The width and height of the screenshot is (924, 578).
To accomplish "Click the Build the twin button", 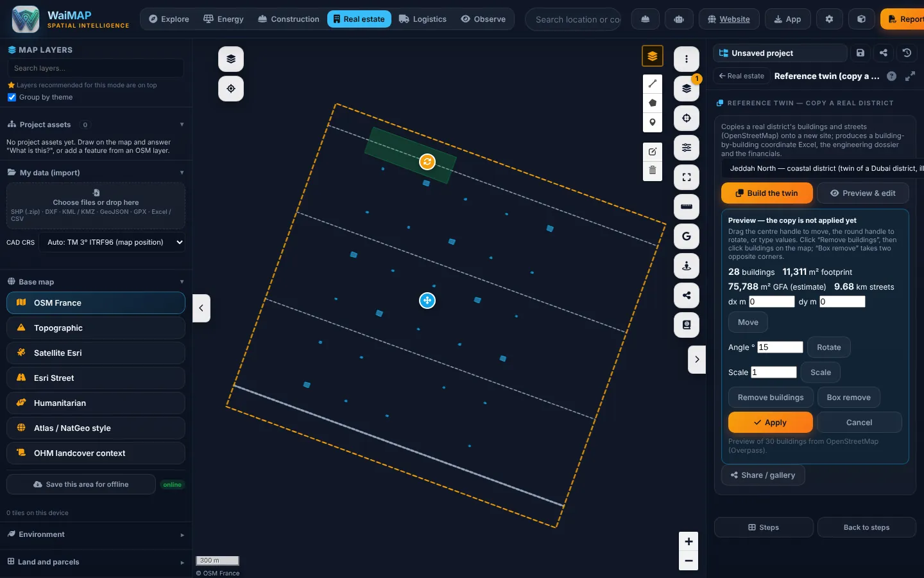I will click(767, 193).
